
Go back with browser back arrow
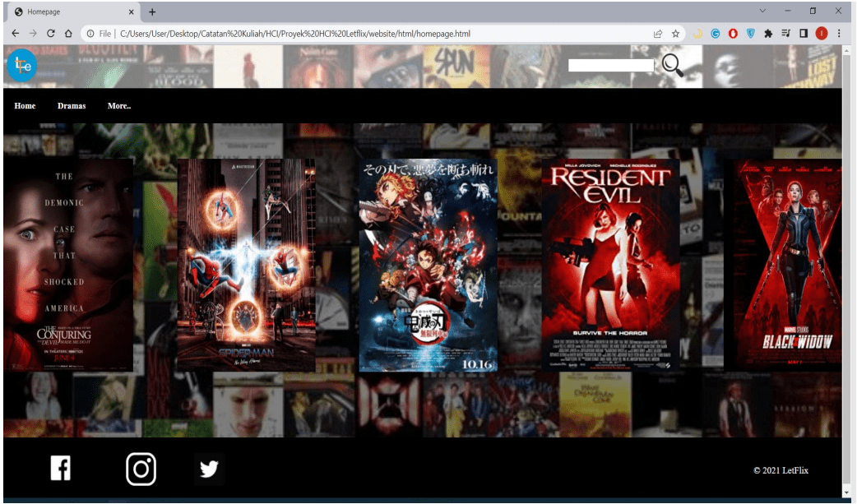coord(16,34)
